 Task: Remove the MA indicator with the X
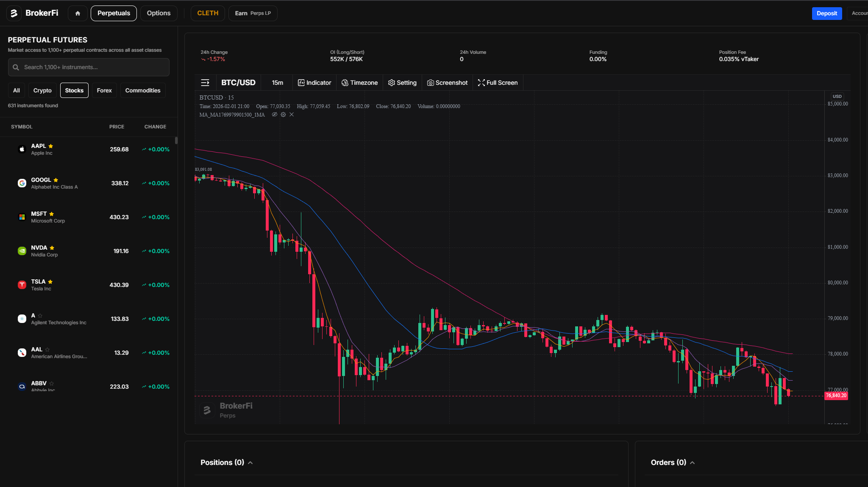(292, 114)
